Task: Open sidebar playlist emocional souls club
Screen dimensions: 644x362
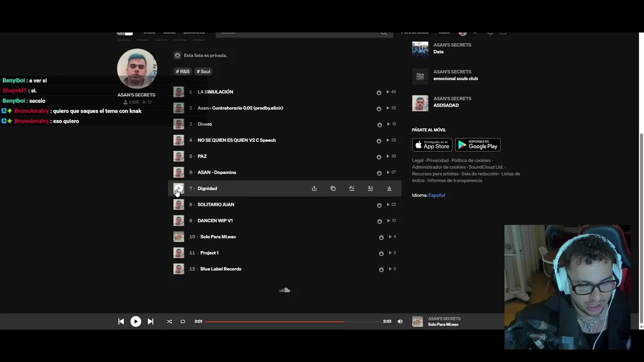Action: point(456,78)
